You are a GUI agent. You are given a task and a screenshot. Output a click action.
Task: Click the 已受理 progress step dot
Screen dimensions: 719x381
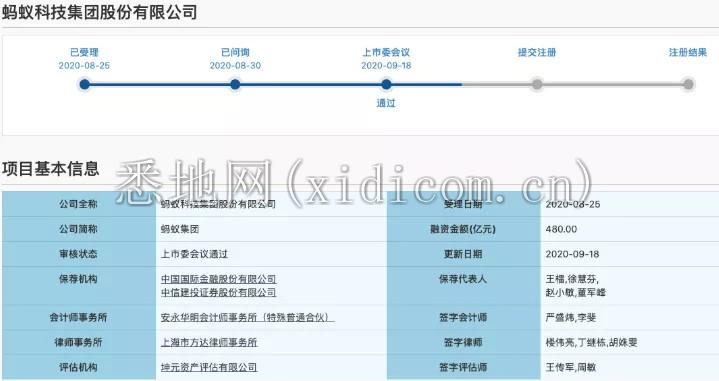click(84, 84)
